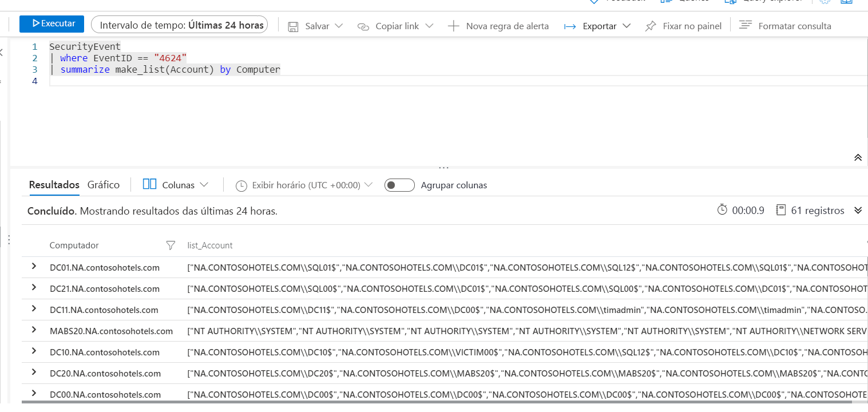The height and width of the screenshot is (412, 868).
Task: Sort by the Computador column header
Action: point(74,245)
